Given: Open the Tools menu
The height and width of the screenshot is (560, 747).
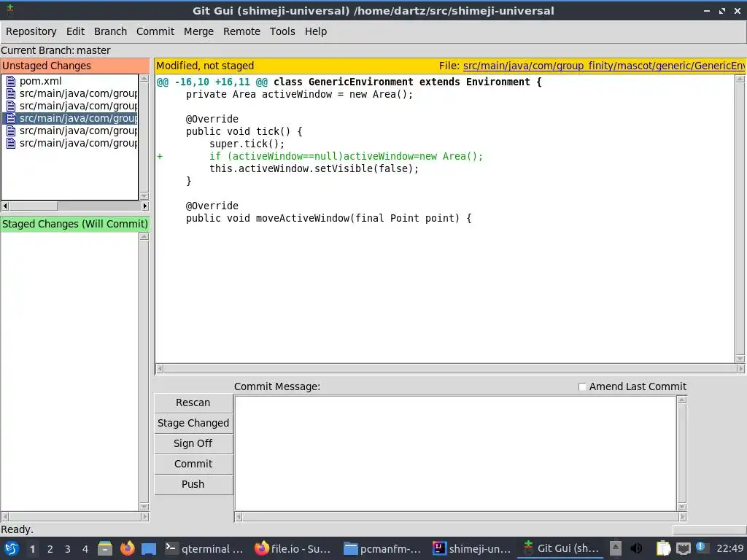Looking at the screenshot, I should (x=282, y=31).
